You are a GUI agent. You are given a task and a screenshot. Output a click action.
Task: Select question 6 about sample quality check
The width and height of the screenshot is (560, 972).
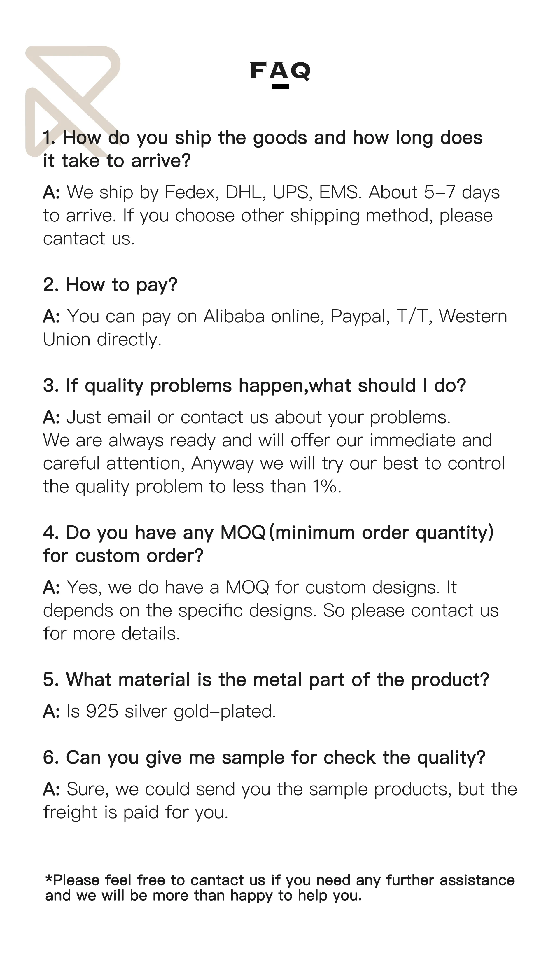click(264, 757)
